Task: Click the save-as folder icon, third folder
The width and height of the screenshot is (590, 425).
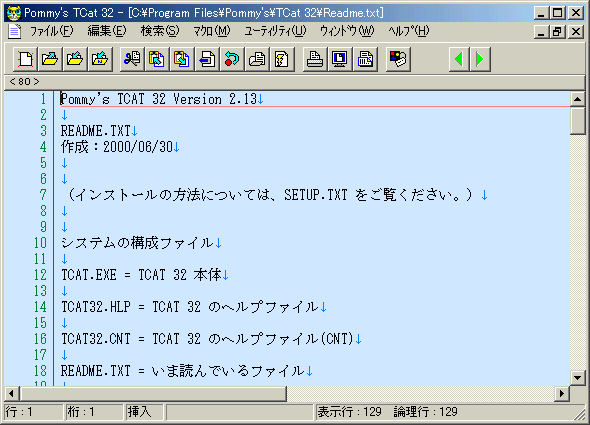Action: pos(100,59)
